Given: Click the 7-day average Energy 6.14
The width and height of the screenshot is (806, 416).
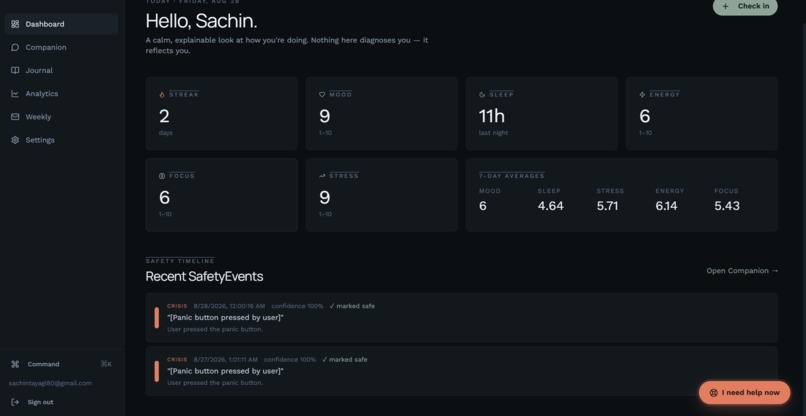Looking at the screenshot, I should tap(666, 206).
